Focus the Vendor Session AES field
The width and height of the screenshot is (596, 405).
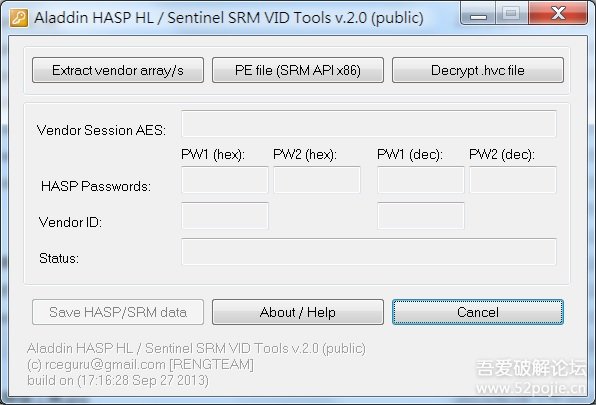(x=369, y=124)
